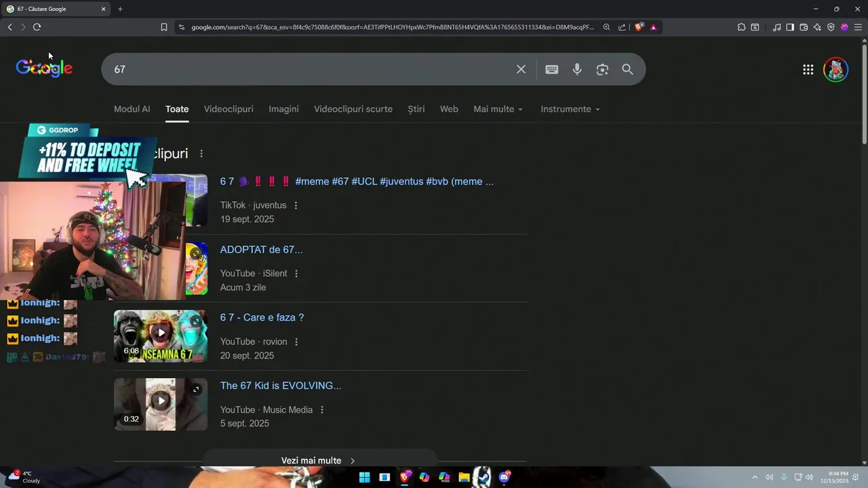
Task: Open Steam from the taskbar
Action: 484,477
